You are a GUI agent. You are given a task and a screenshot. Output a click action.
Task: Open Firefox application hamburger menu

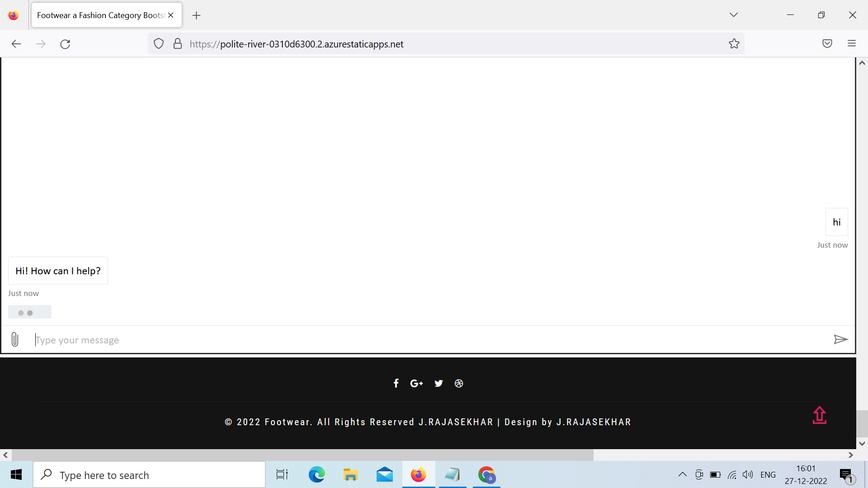pyautogui.click(x=852, y=44)
